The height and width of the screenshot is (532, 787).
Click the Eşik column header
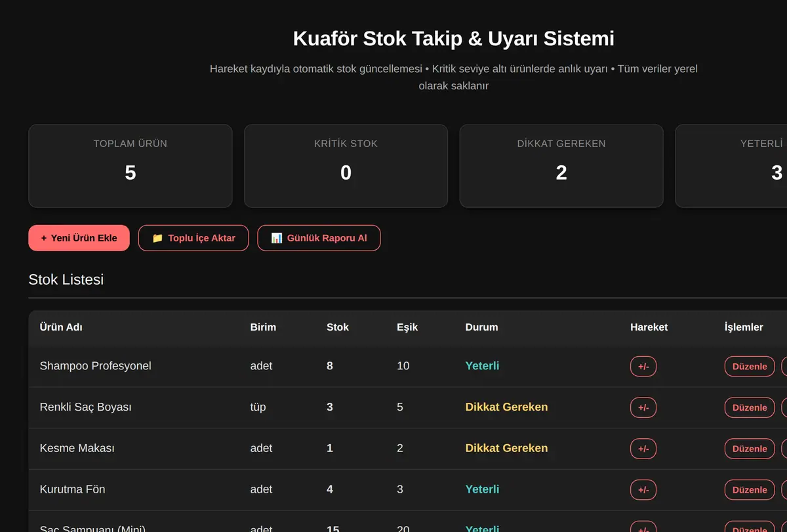407,327
